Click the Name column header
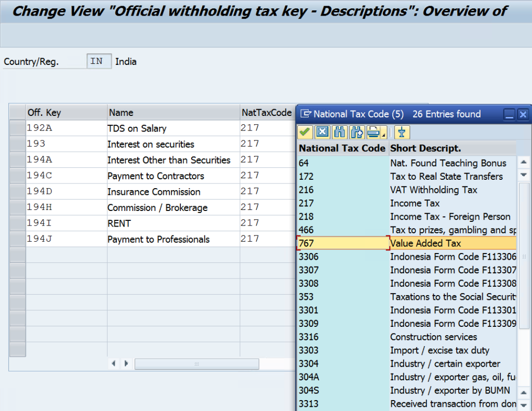The image size is (532, 411). [174, 112]
